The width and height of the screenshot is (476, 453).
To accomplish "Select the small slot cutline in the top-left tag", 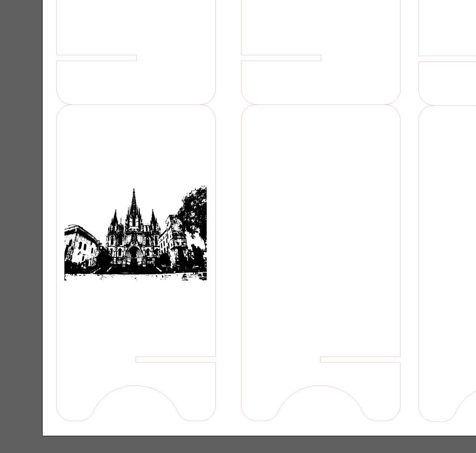I will tap(97, 58).
